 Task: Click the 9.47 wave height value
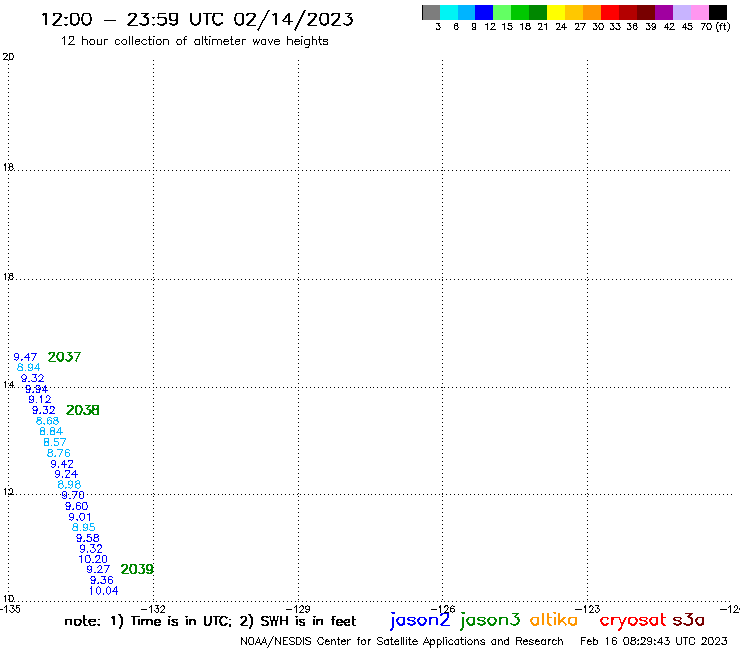(25, 357)
